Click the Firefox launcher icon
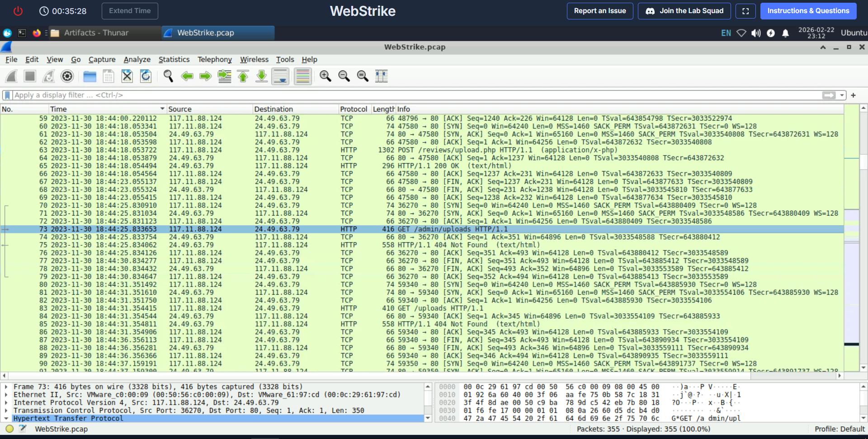 (37, 33)
